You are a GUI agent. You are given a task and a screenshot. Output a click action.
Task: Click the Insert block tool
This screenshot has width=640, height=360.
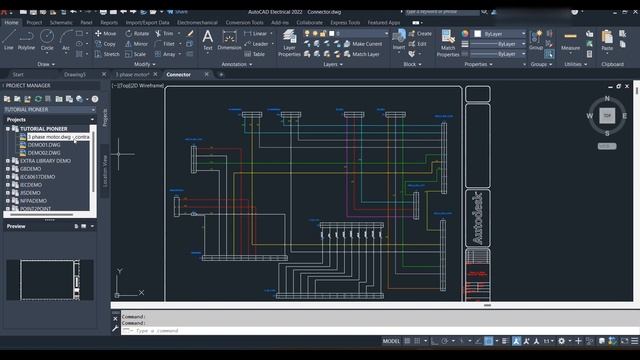tap(399, 40)
